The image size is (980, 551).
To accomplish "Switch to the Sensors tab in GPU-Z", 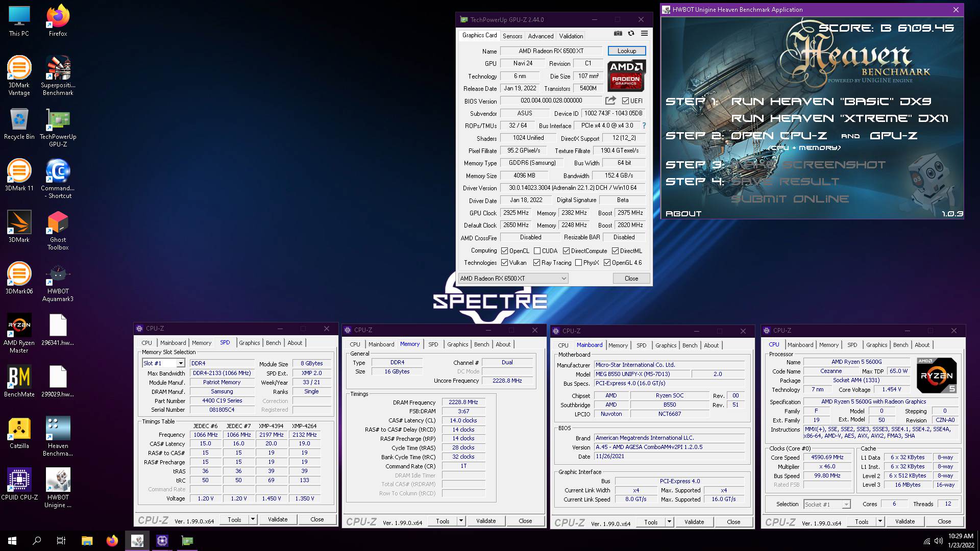I will (x=512, y=36).
